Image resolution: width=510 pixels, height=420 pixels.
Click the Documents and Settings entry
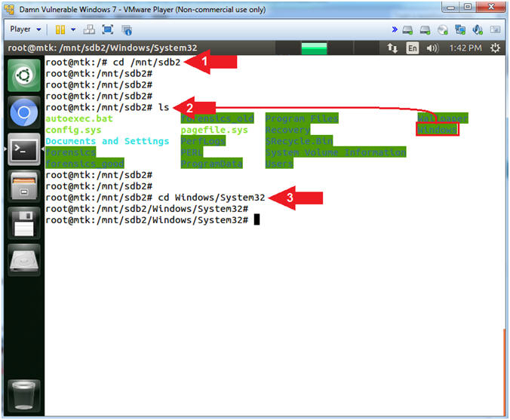click(107, 141)
